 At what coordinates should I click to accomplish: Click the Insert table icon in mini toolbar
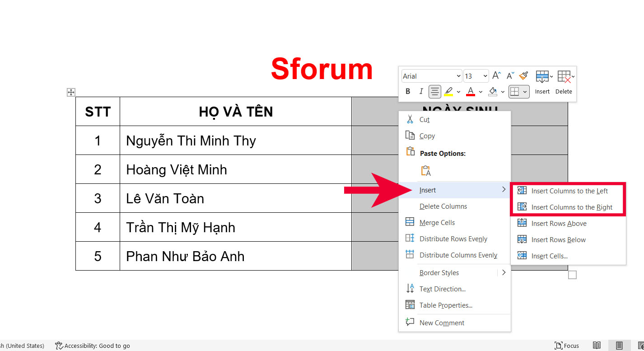pos(542,82)
